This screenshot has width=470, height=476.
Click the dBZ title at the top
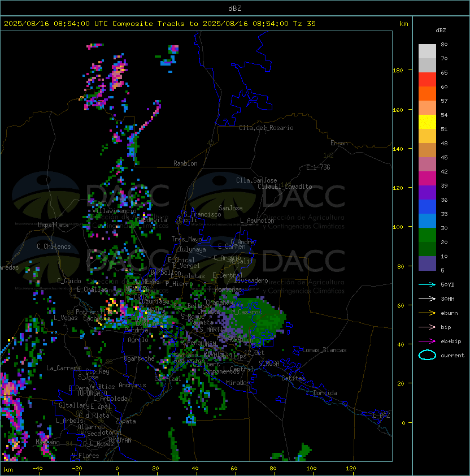pyautogui.click(x=235, y=8)
